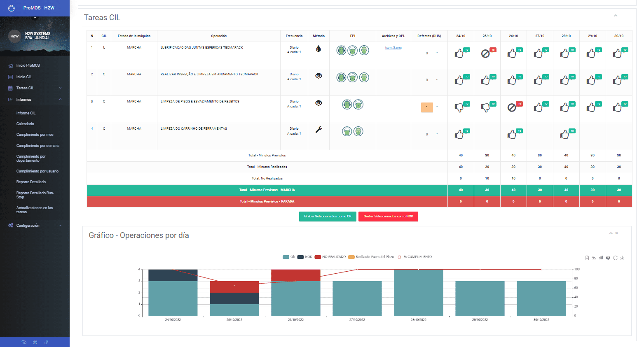Toggle % CUMPLIMIENTO line in legend

[414, 257]
